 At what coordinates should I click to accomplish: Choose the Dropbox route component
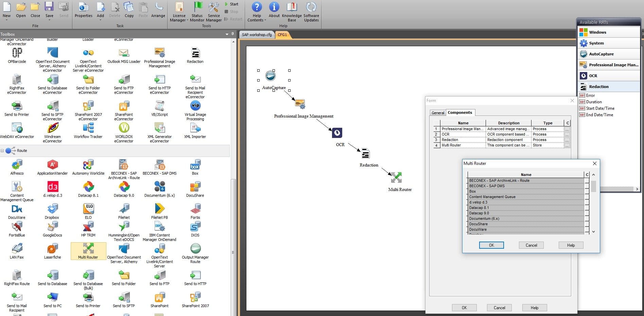coord(52,211)
